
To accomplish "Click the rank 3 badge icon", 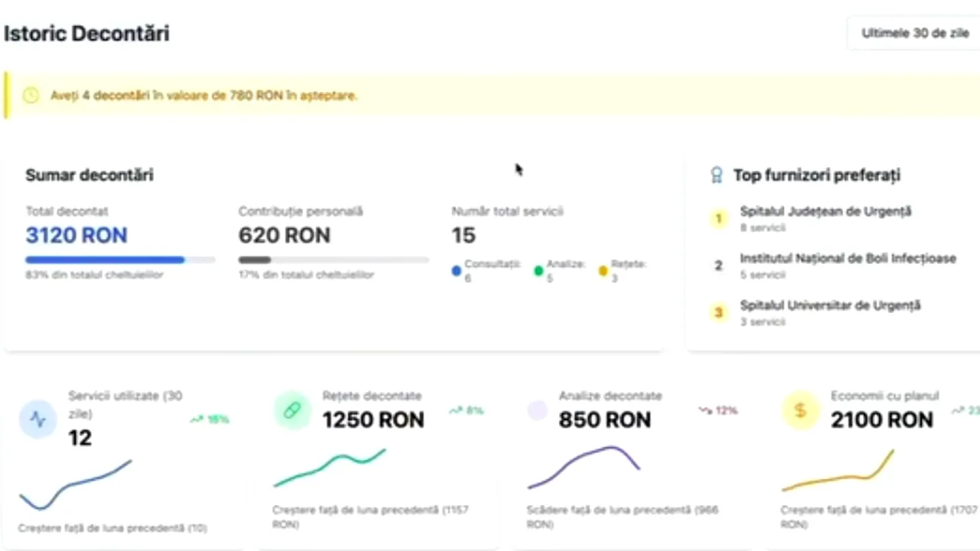I will (x=718, y=312).
